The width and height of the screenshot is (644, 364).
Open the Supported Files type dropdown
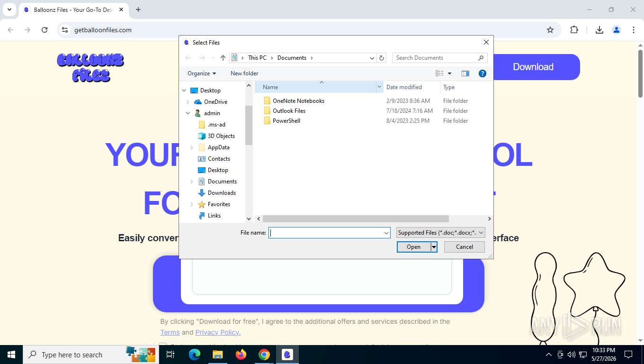pyautogui.click(x=441, y=233)
